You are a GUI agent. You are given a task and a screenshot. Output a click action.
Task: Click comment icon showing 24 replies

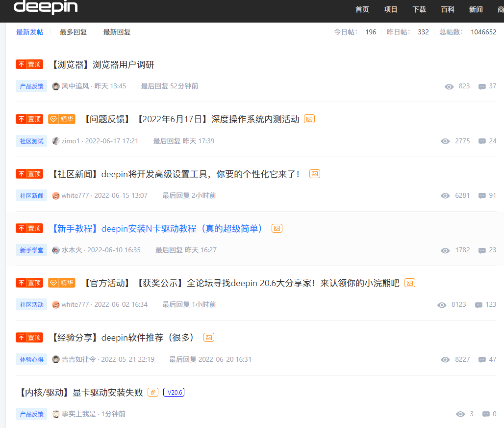click(482, 141)
